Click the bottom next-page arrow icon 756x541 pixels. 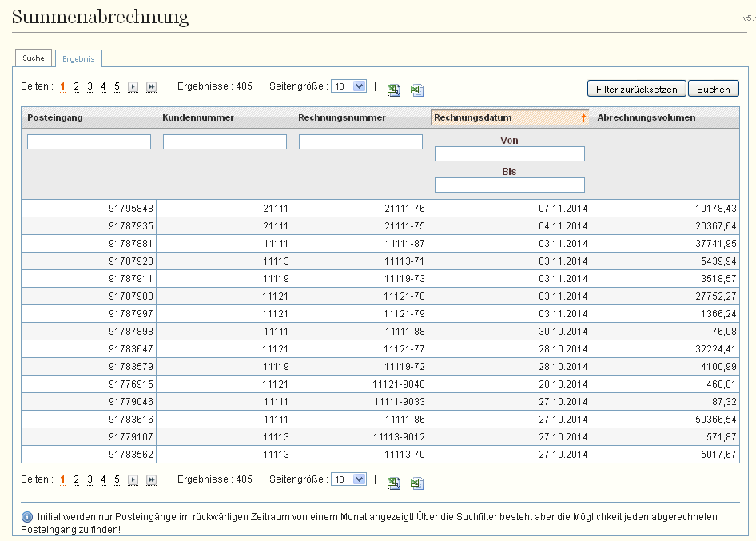(133, 479)
